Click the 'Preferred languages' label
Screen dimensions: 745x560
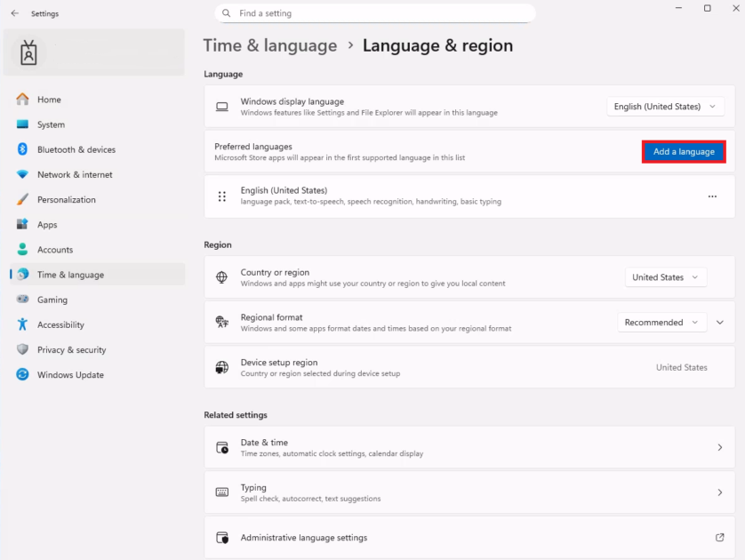[x=252, y=147]
